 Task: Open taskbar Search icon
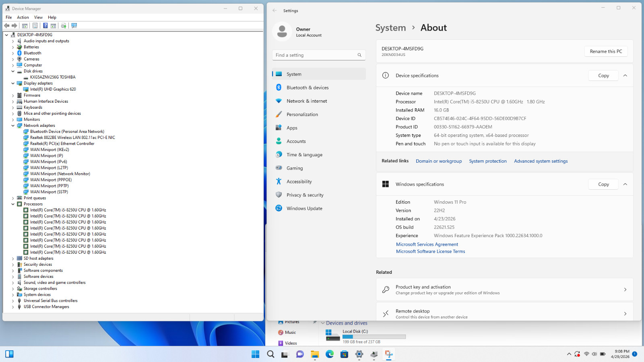click(270, 354)
